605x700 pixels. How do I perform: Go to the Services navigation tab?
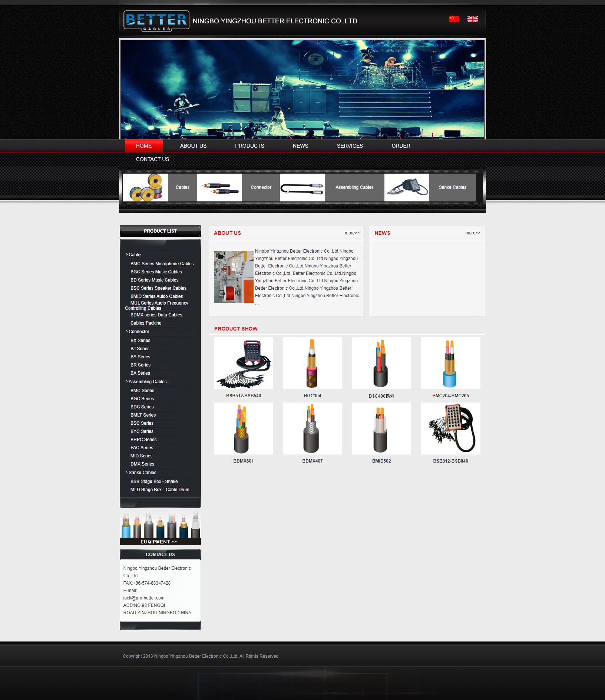pyautogui.click(x=350, y=146)
